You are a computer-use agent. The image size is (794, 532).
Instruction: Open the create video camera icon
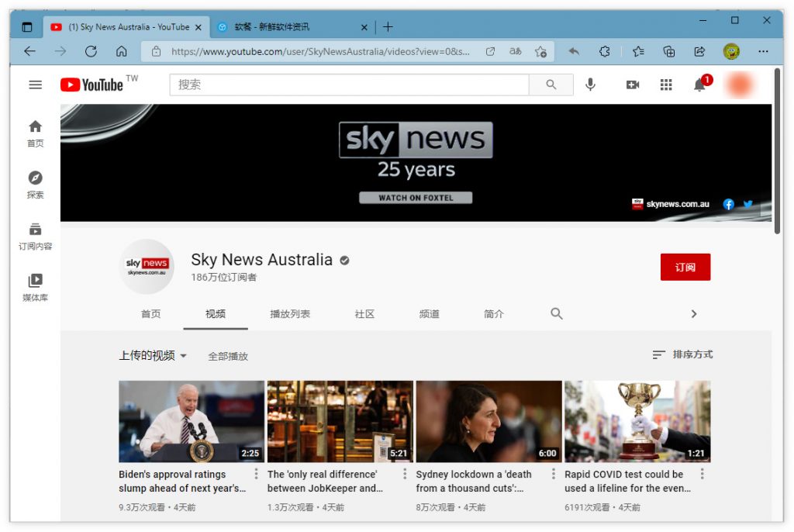[633, 85]
